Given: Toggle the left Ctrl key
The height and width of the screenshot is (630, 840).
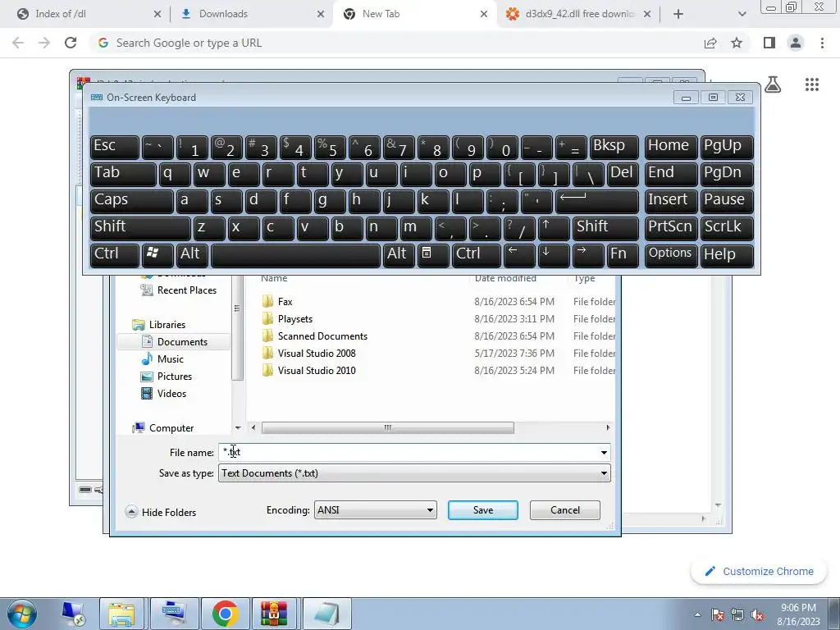Looking at the screenshot, I should pos(115,254).
